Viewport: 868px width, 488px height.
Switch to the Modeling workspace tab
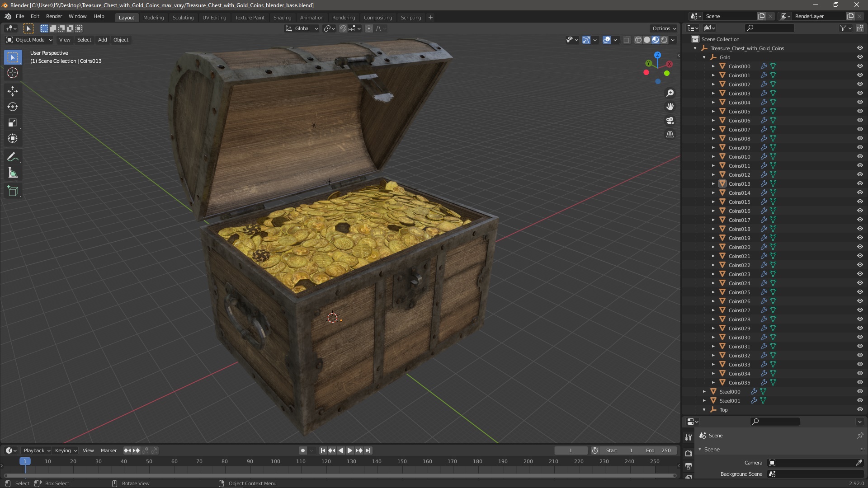[153, 18]
